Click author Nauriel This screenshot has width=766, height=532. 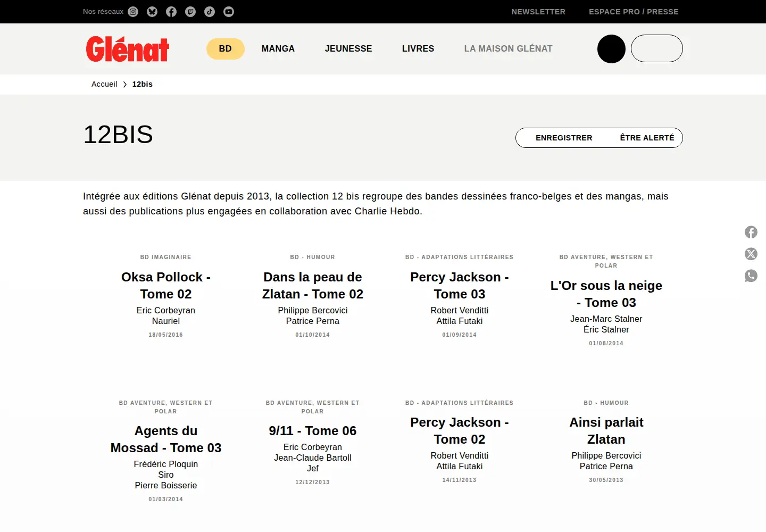(166, 321)
